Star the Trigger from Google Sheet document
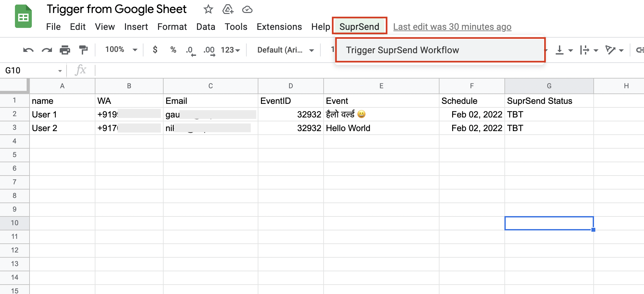The width and height of the screenshot is (644, 294). 208,9
